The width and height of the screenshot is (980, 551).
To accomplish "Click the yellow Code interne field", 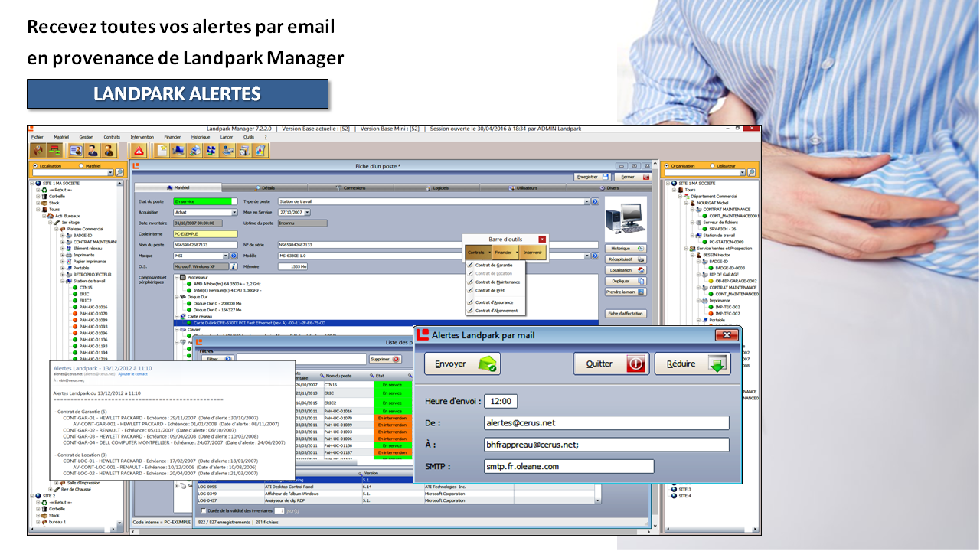I will 206,233.
